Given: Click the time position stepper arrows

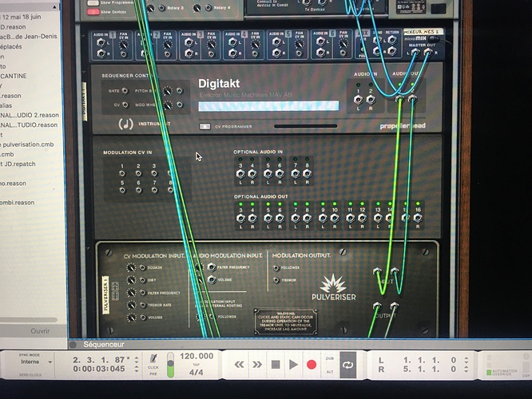Looking at the screenshot, I should coord(137,369).
